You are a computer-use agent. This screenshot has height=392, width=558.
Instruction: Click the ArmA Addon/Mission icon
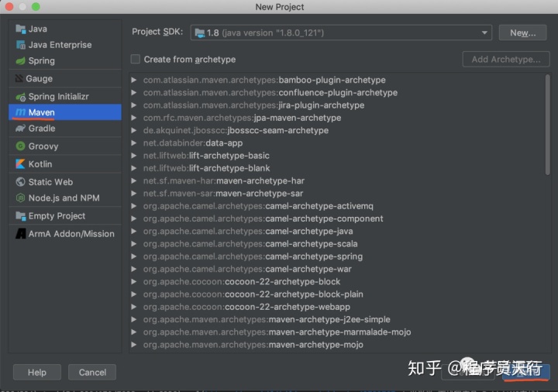pyautogui.click(x=21, y=234)
